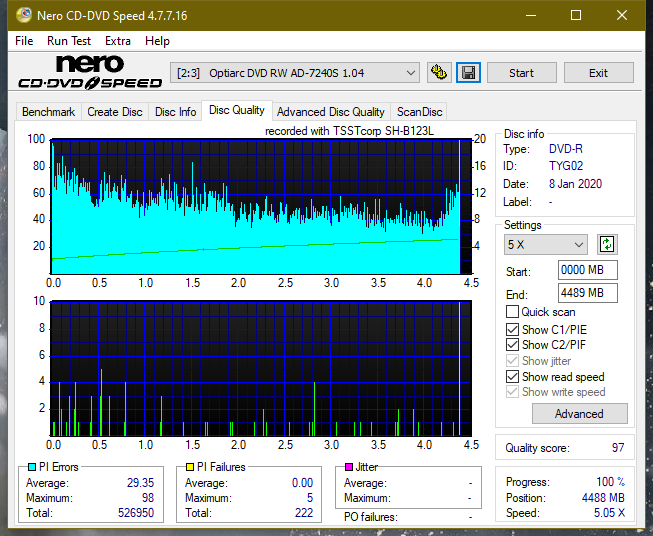Maximize the Nero CD-DVD Speed window
The image size is (653, 536).
576,15
